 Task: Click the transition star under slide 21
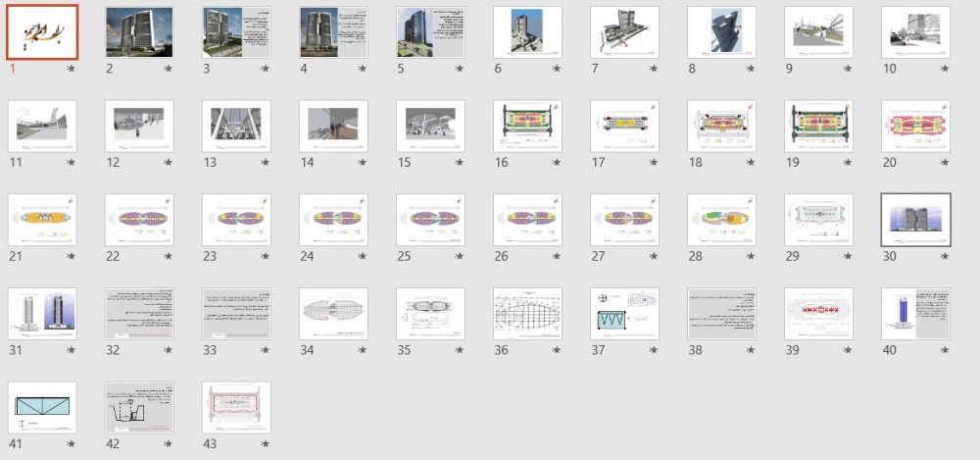[72, 257]
